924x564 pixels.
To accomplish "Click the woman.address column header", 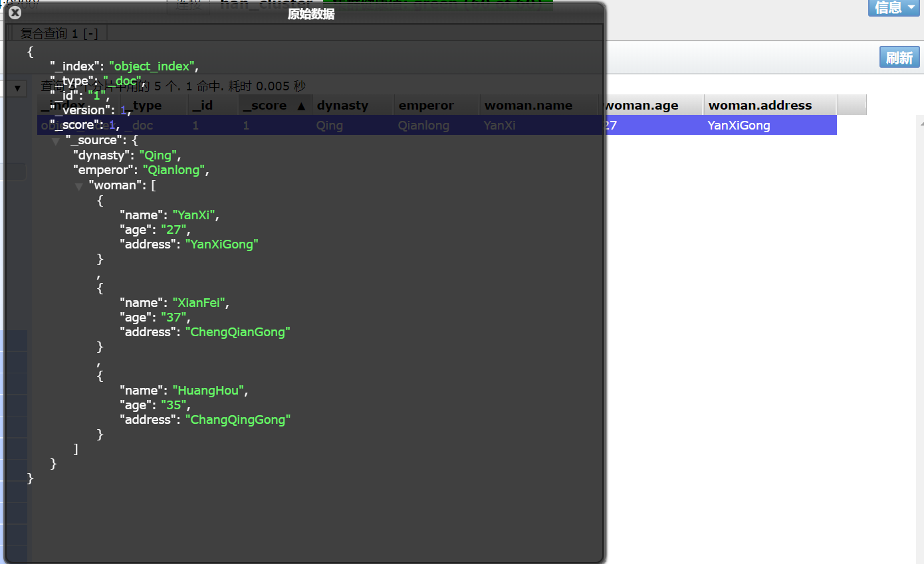I will click(x=761, y=105).
